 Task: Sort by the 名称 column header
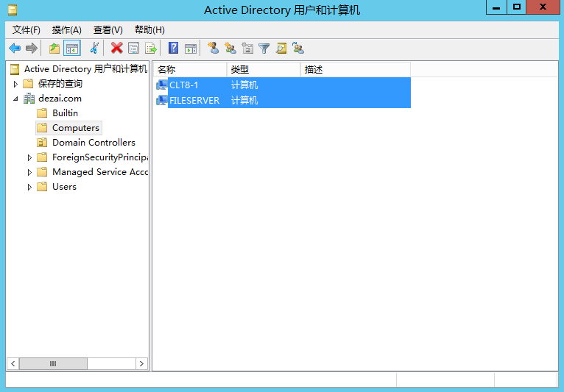click(190, 70)
